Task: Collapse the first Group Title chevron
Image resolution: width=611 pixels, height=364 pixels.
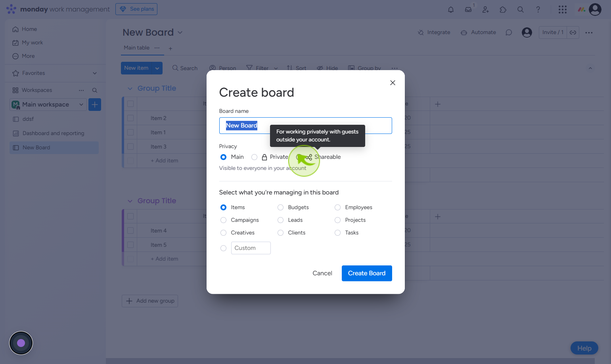Action: coord(130,89)
